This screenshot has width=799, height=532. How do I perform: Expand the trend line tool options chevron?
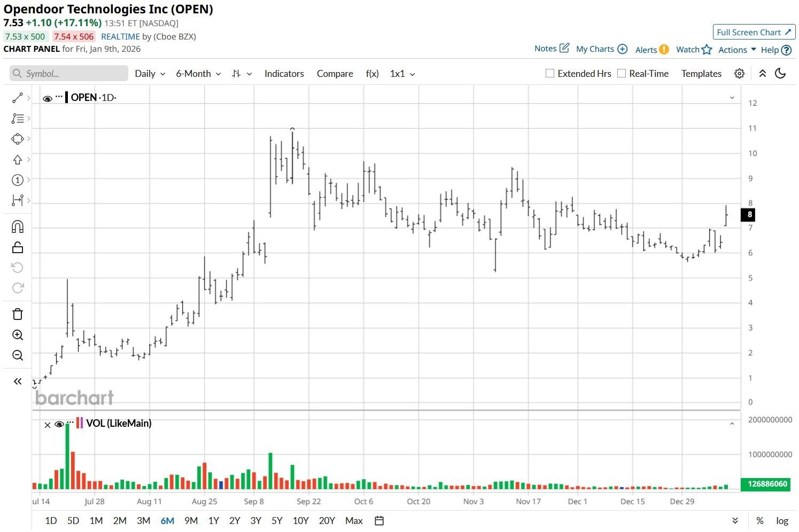[x=29, y=98]
